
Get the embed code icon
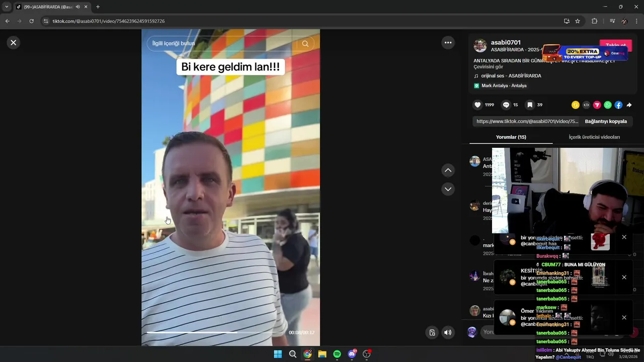[x=586, y=105]
